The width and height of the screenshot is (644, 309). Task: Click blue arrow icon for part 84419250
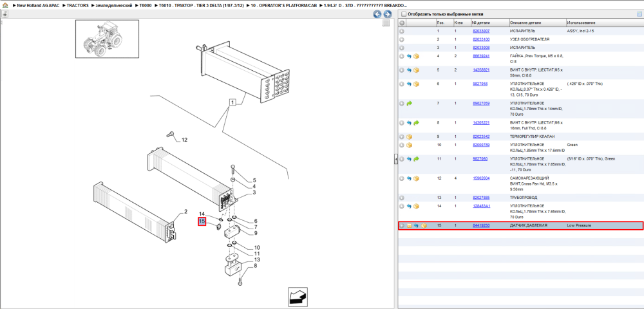[x=416, y=226]
